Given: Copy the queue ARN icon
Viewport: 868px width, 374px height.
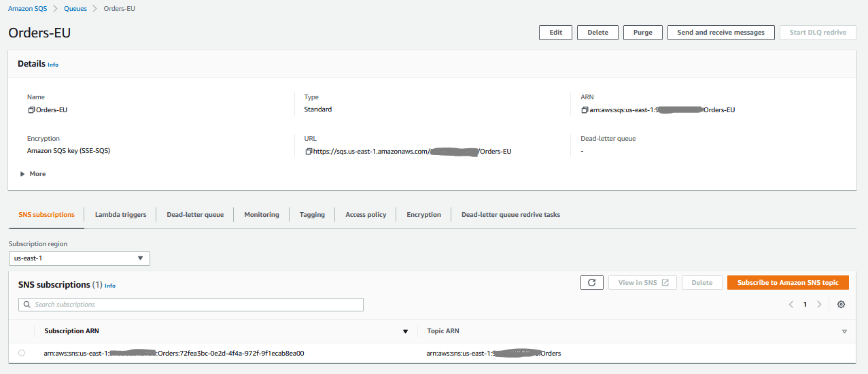Looking at the screenshot, I should (x=585, y=109).
